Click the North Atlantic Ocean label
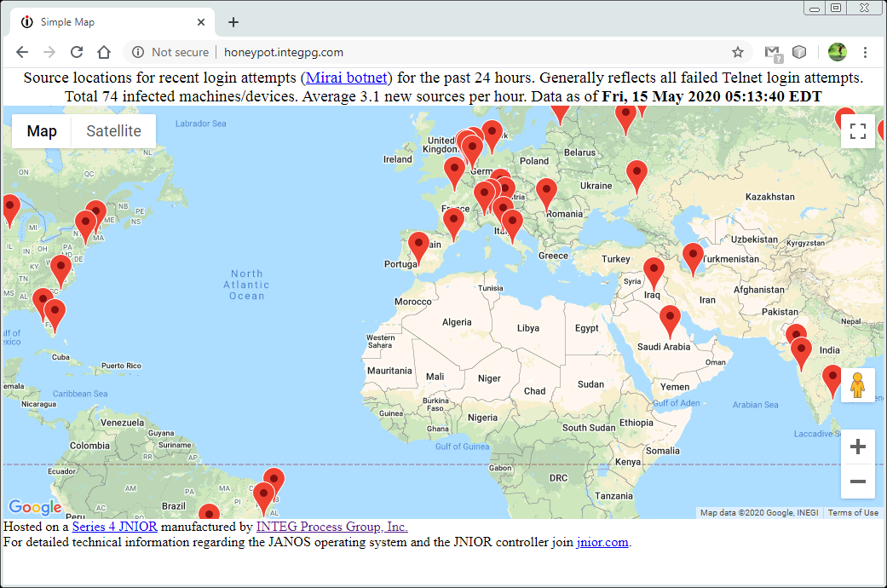This screenshot has height=588, width=887. point(246,285)
